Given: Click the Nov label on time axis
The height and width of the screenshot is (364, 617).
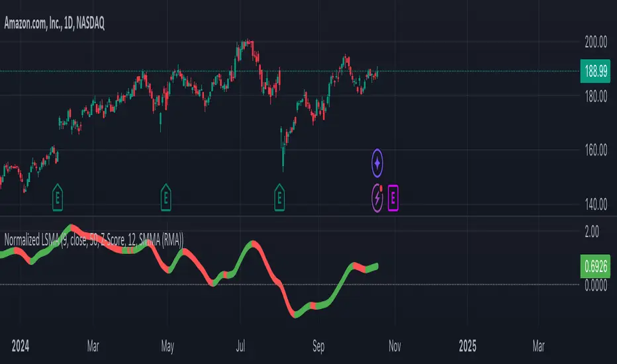Looking at the screenshot, I should point(395,346).
